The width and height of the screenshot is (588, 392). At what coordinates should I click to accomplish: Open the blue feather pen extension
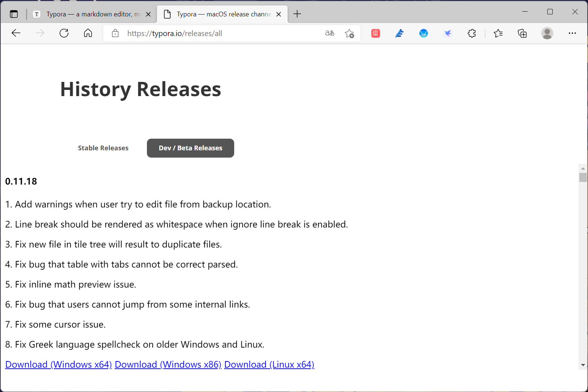(400, 33)
